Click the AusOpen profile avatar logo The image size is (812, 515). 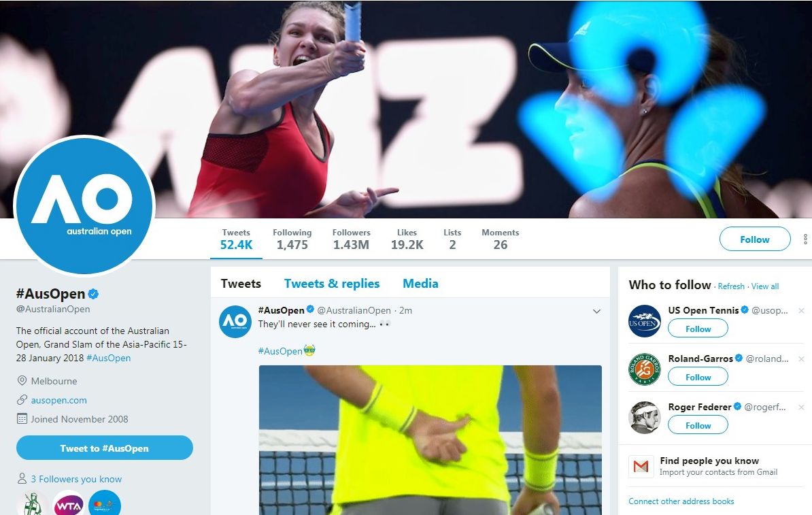[84, 205]
